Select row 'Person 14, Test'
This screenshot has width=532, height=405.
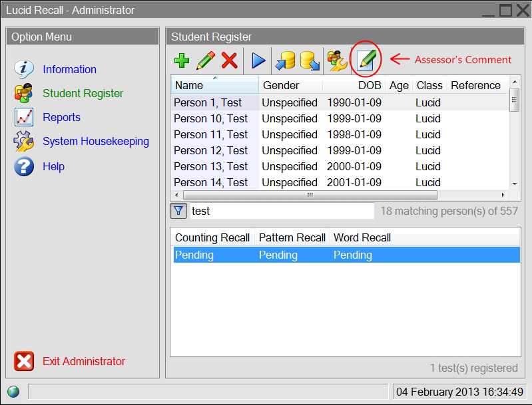tap(340, 182)
